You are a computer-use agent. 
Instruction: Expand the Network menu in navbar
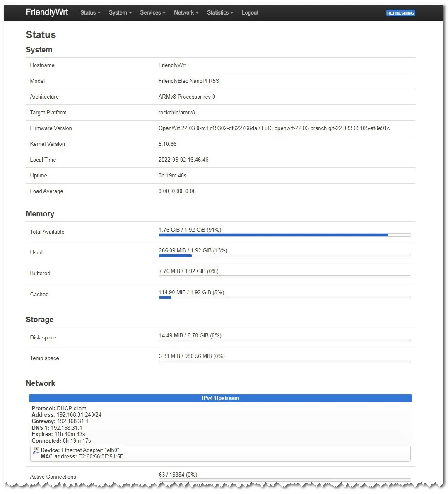[186, 13]
